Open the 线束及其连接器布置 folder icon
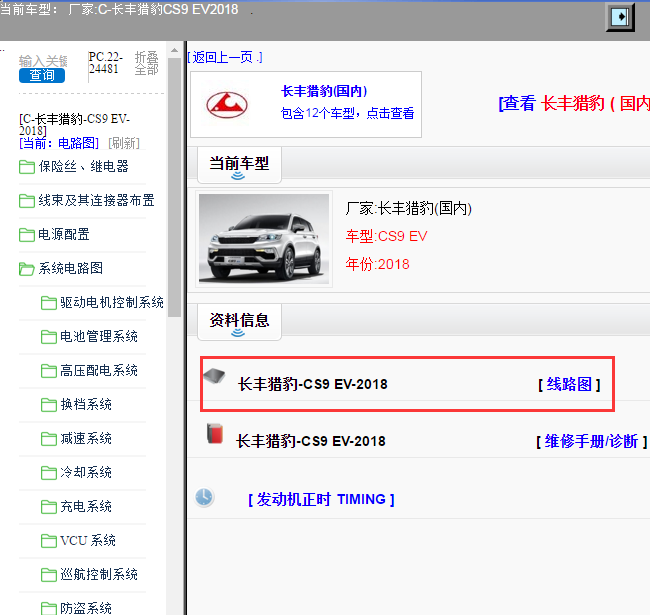The image size is (650, 615). 27,201
